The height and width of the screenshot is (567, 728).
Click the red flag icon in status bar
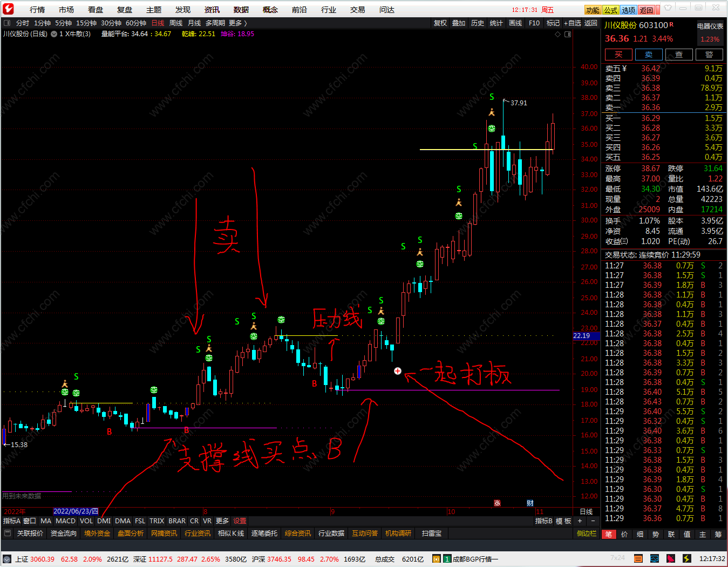point(671,558)
